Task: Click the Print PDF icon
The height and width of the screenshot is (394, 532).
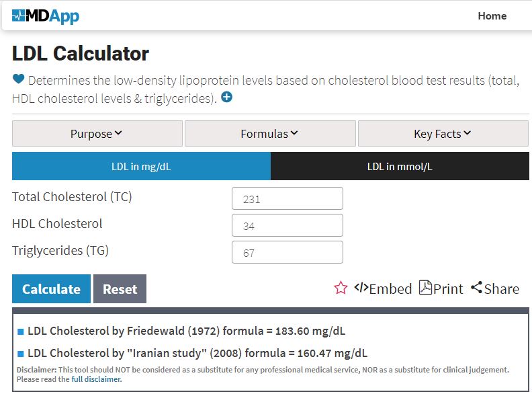Action: tap(425, 288)
